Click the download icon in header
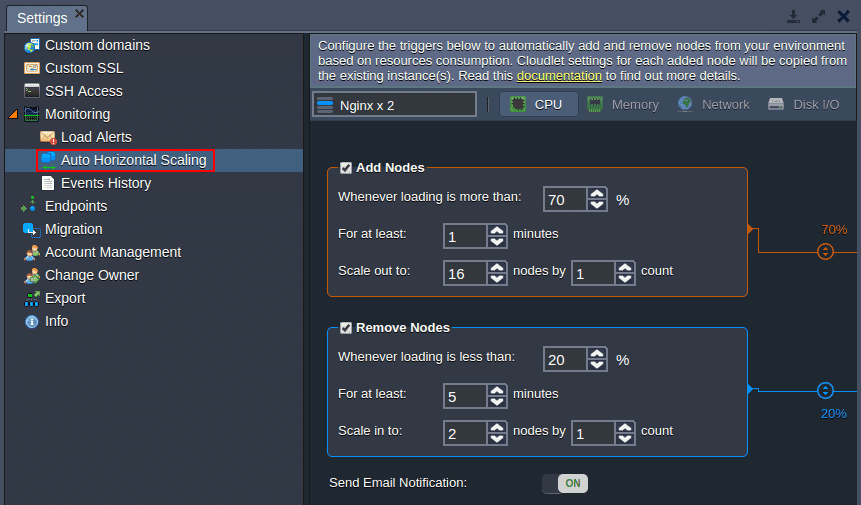The width and height of the screenshot is (861, 505). (x=793, y=16)
